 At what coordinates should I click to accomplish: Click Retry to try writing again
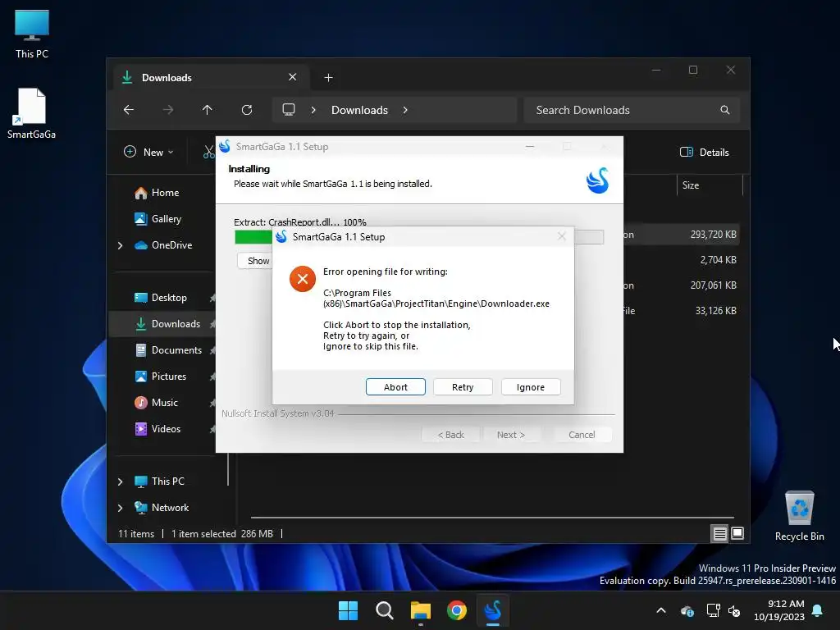pos(463,387)
